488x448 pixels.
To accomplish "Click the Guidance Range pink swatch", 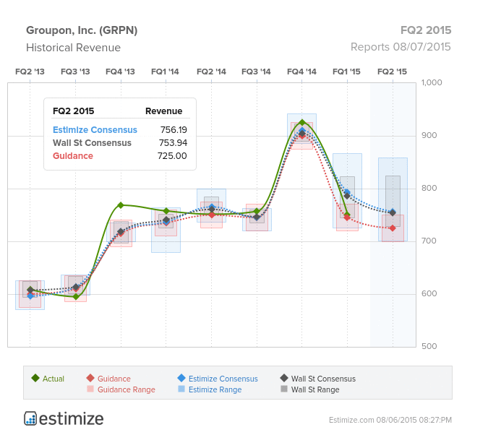I will (90, 389).
